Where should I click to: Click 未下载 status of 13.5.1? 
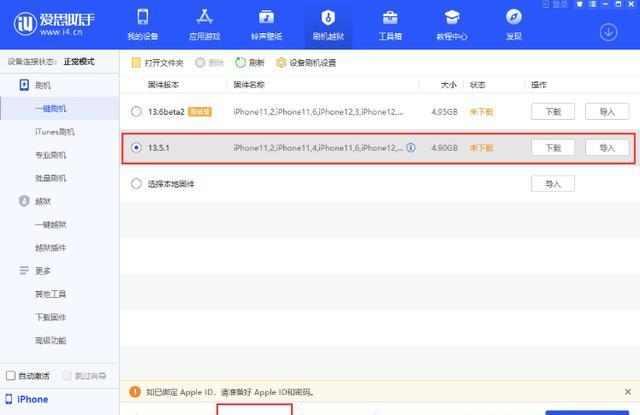(x=482, y=148)
